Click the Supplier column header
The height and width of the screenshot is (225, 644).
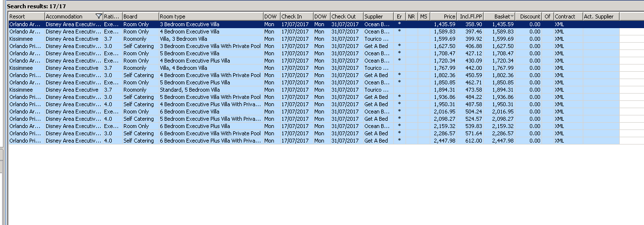(x=378, y=16)
